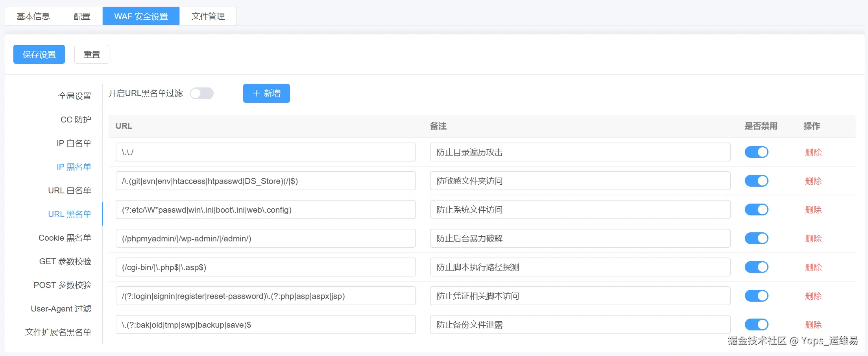Open Cookie 黑名单 section

coord(65,237)
